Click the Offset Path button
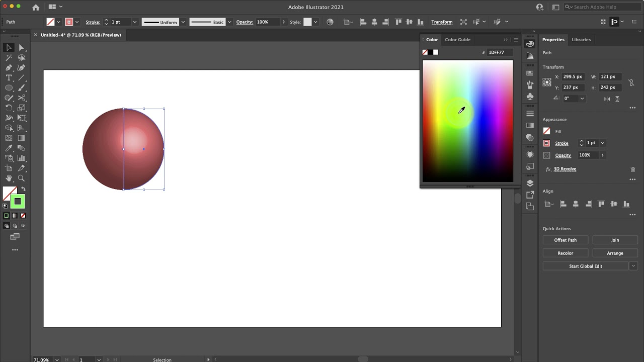Viewport: 644px width, 362px height. [x=566, y=240]
